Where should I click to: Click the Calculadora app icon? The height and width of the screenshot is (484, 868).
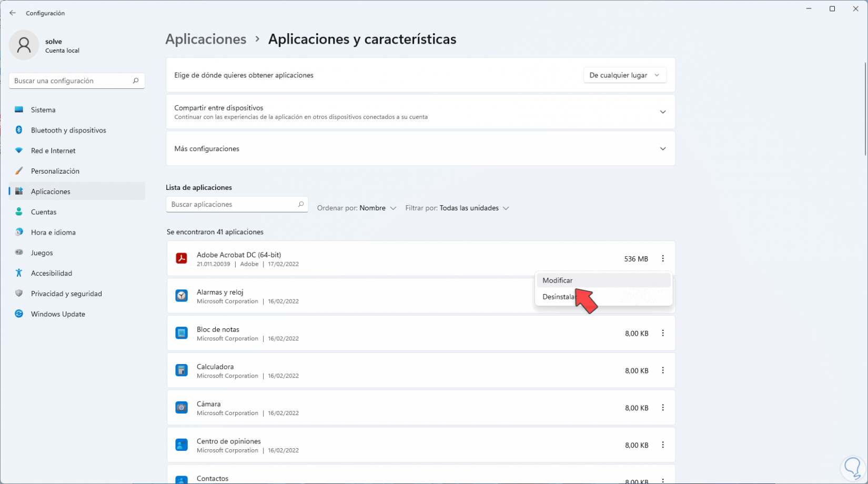(181, 370)
